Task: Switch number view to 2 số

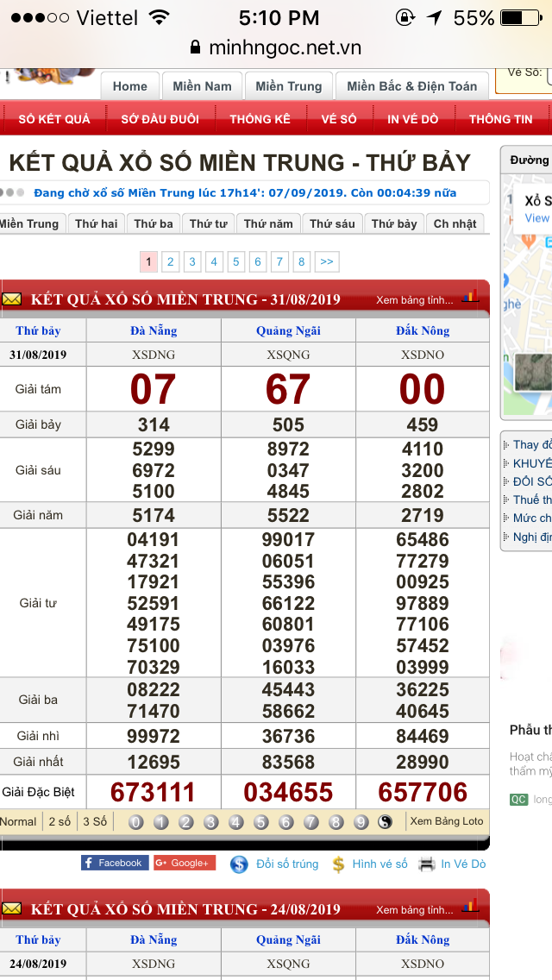Action: [x=60, y=821]
